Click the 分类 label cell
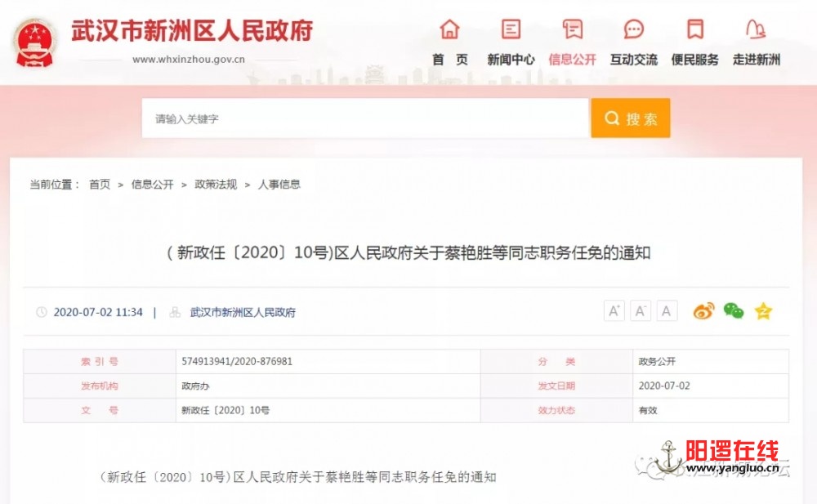The height and width of the screenshot is (504, 817). point(556,361)
